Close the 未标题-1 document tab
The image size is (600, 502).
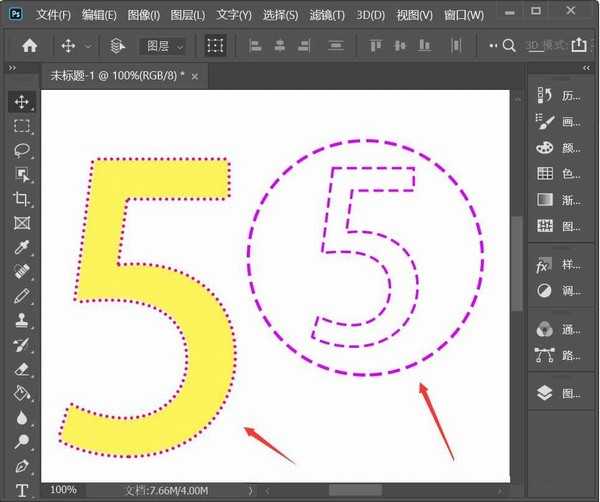click(194, 76)
